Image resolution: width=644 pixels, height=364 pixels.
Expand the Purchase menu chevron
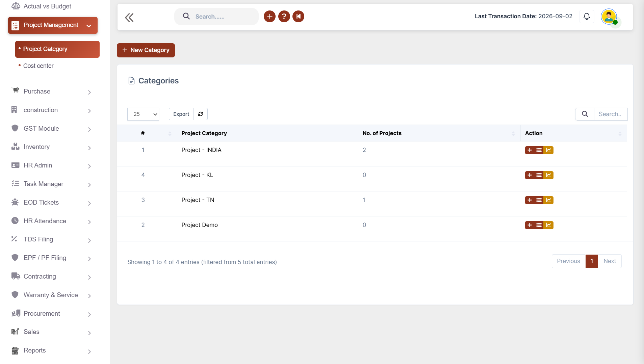tap(89, 92)
